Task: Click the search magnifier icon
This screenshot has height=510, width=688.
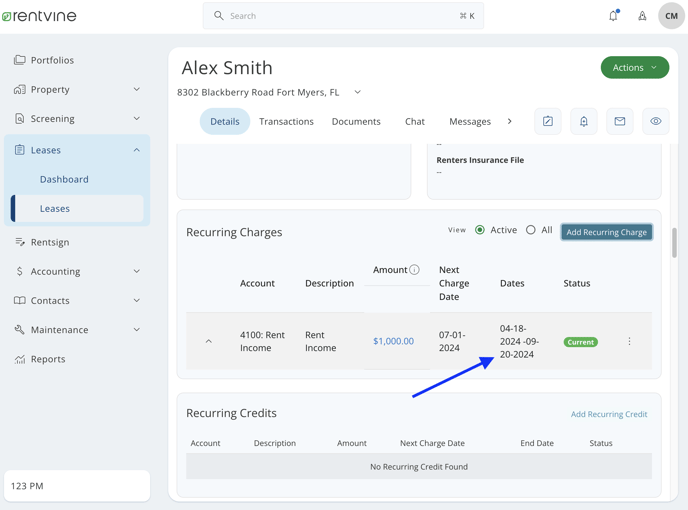Action: pyautogui.click(x=219, y=16)
